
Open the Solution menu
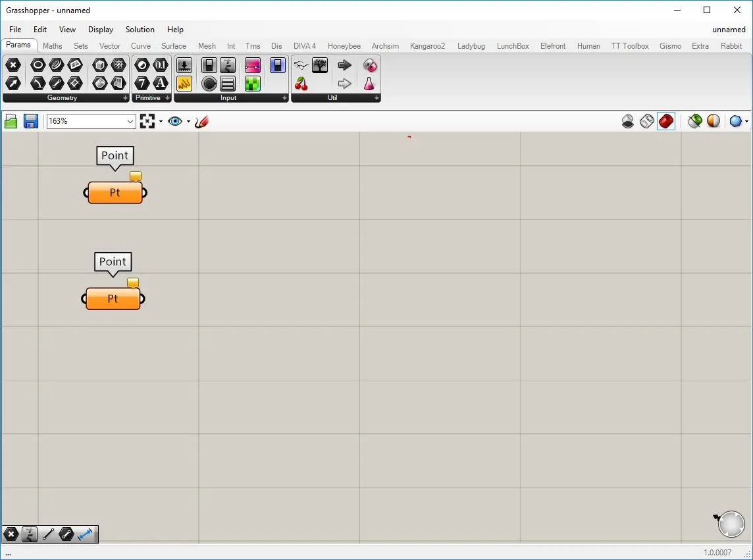[140, 30]
